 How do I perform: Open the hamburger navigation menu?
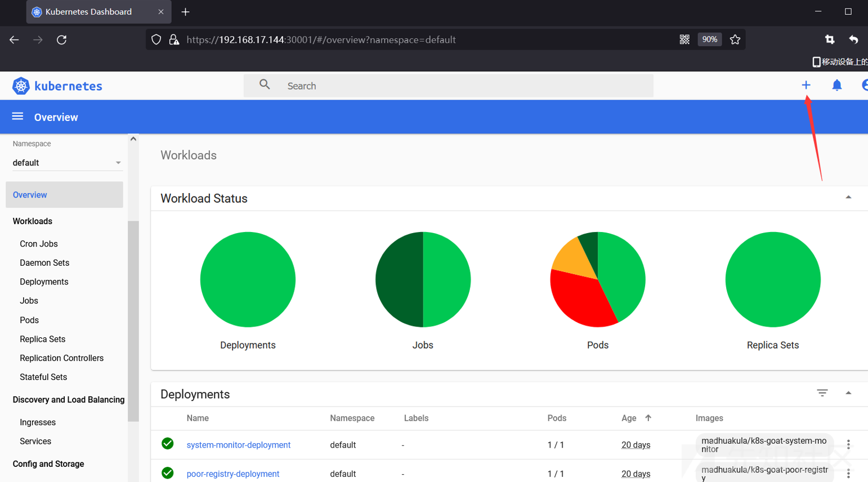click(17, 116)
